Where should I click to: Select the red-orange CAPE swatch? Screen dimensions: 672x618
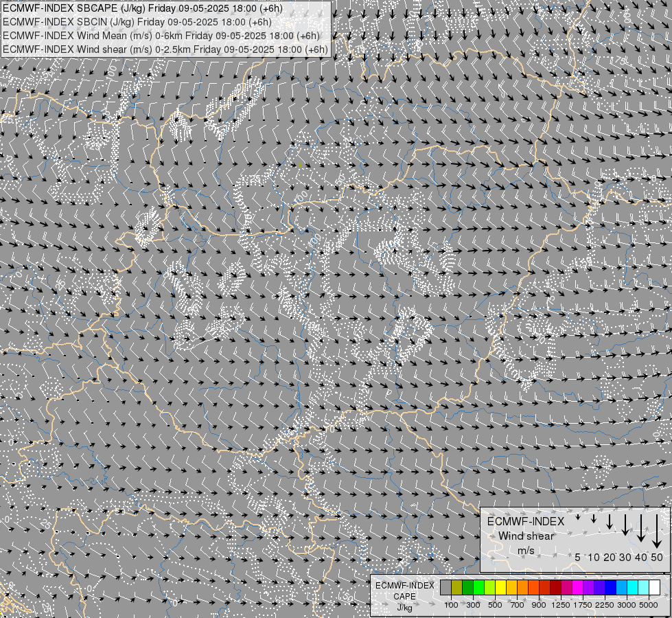point(534,588)
